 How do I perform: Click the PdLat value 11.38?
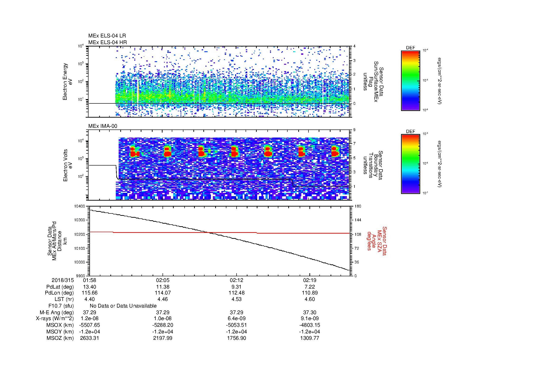163,287
